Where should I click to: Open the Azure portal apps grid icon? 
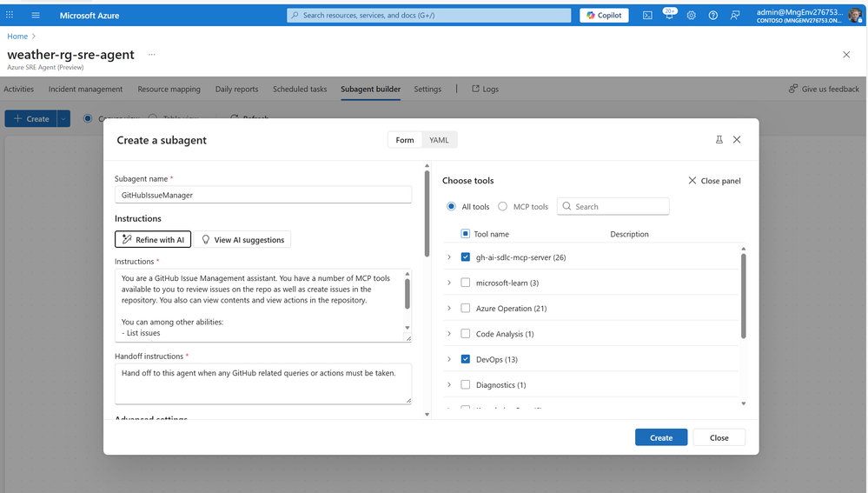[x=10, y=15]
